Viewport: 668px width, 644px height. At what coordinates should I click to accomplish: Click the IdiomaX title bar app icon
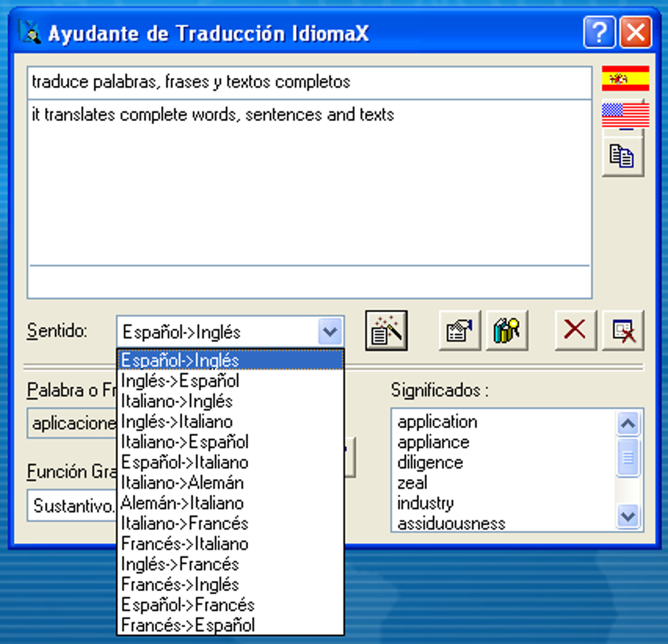29,33
